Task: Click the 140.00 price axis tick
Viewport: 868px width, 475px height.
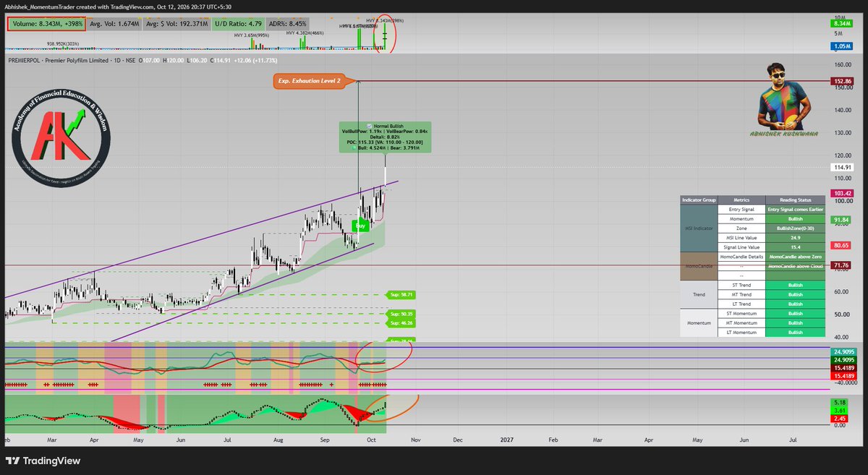Action: [x=844, y=110]
